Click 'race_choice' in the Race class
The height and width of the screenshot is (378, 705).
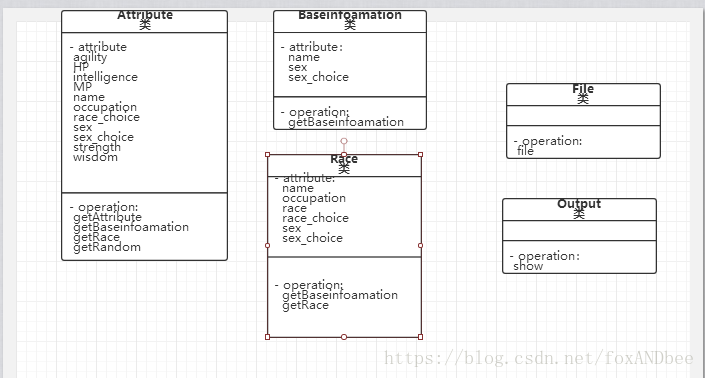coord(315,218)
